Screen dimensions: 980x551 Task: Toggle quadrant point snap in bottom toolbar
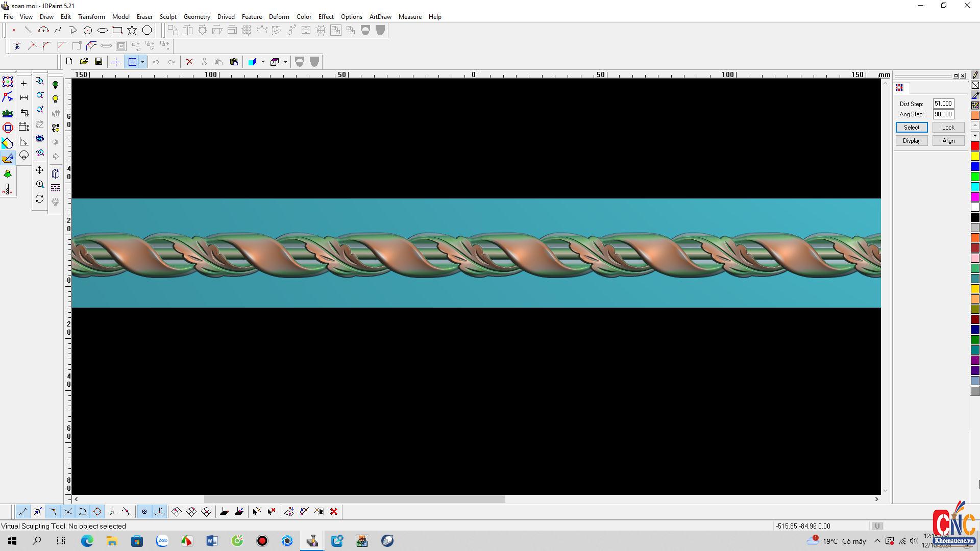click(x=97, y=512)
